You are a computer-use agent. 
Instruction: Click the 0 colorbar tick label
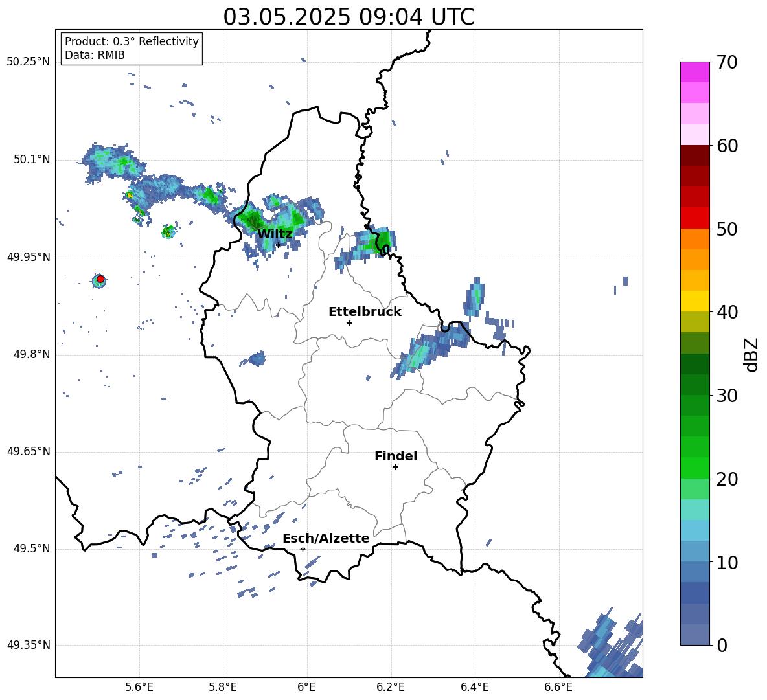click(722, 646)
